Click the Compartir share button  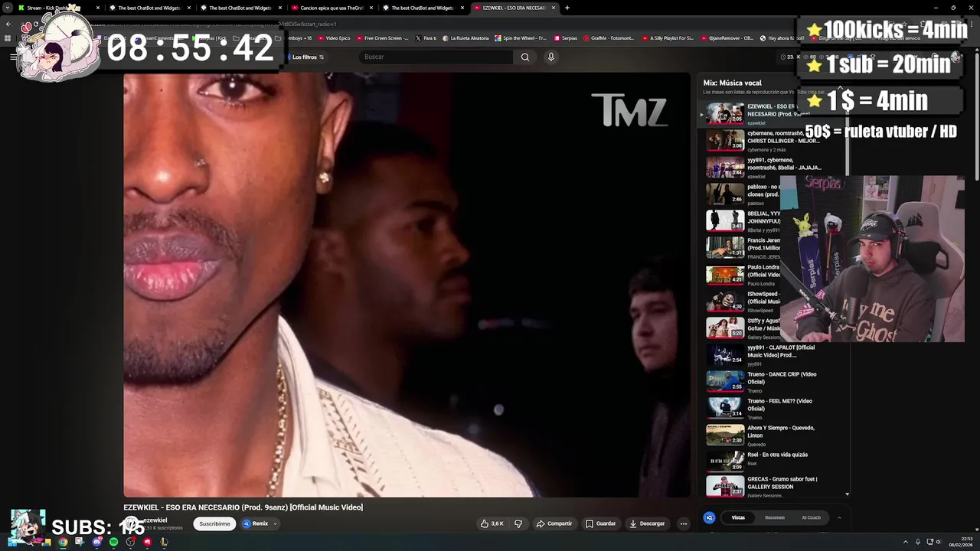point(554,523)
